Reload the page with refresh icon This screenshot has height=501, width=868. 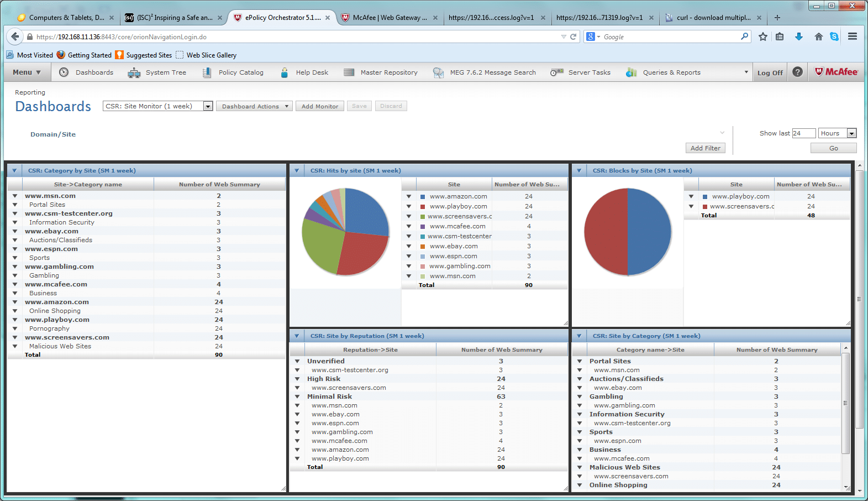point(574,36)
